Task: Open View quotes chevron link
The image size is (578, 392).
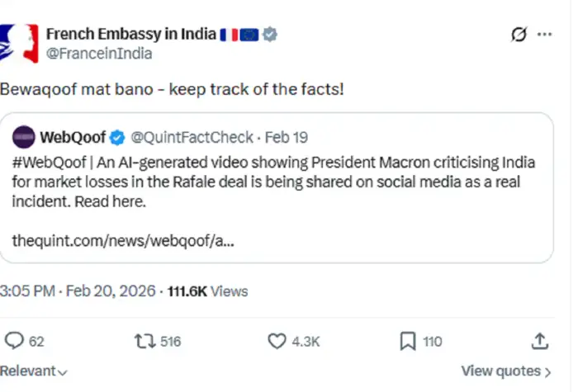Action: (x=506, y=371)
